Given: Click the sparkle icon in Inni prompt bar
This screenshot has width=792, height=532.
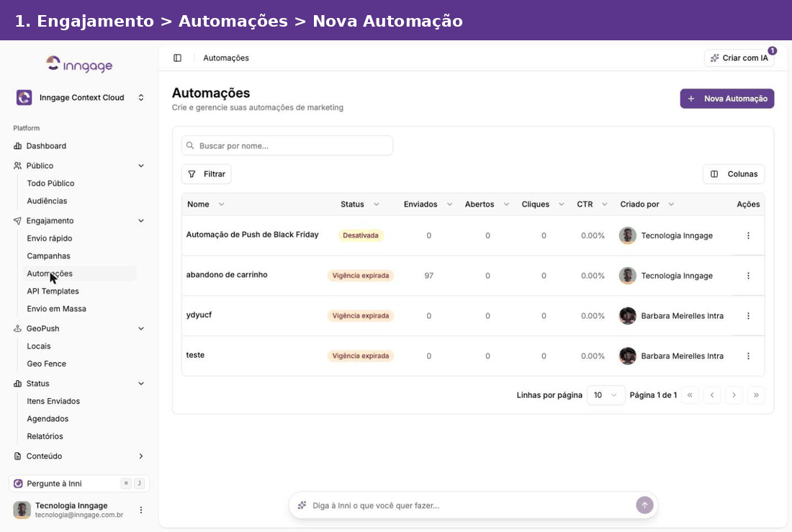Looking at the screenshot, I should pos(302,505).
